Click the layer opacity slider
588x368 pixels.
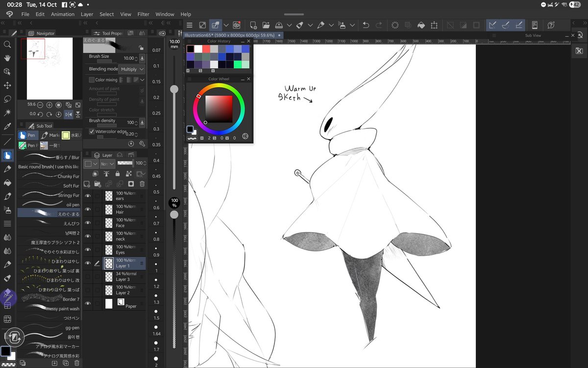pos(125,163)
